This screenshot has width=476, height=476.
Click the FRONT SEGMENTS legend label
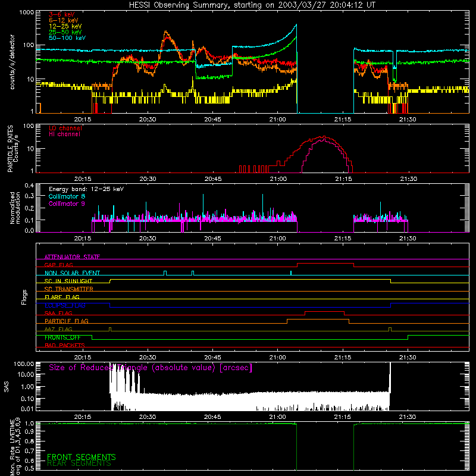pyautogui.click(x=82, y=457)
